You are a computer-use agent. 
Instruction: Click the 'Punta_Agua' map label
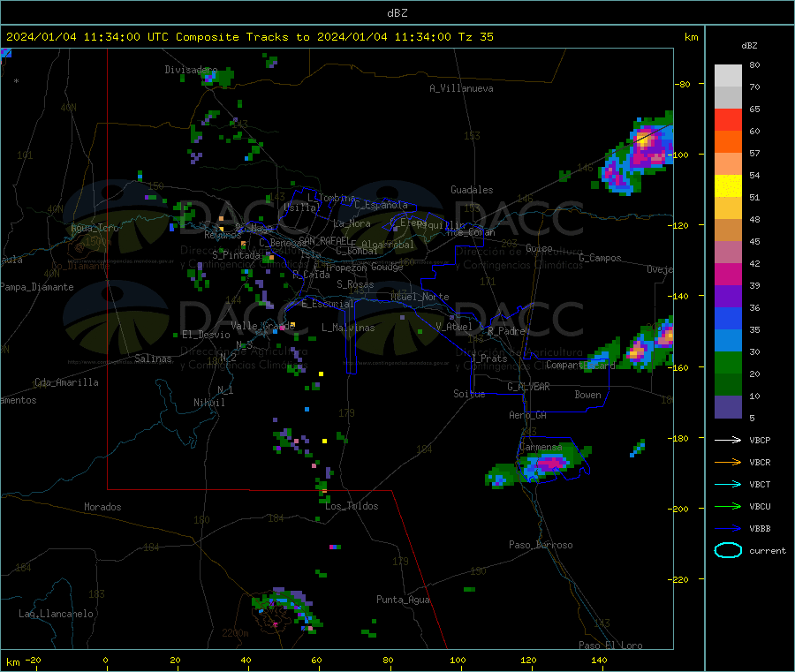(x=403, y=600)
